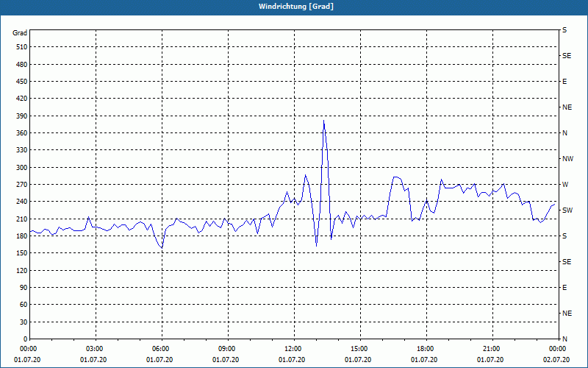Select the 450 left axis value
This screenshot has width=588, height=368.
(22, 82)
